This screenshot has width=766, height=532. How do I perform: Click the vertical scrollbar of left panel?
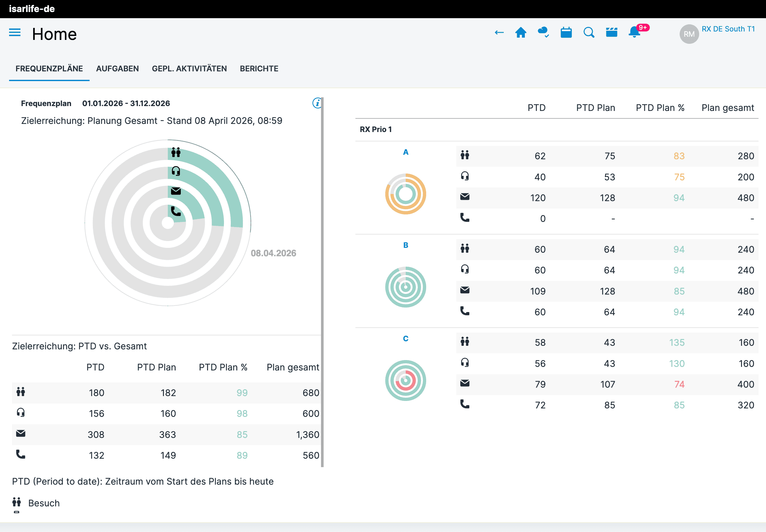[x=322, y=282]
